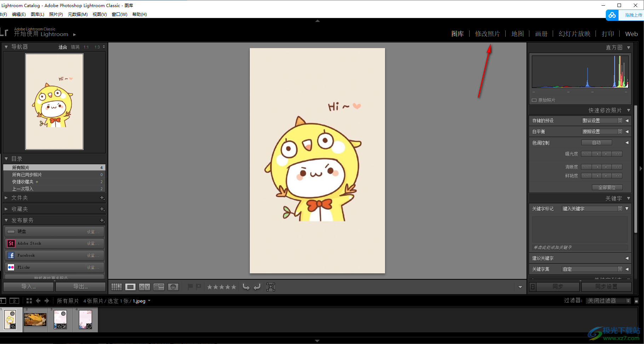The image size is (644, 344).
Task: Click Facebook publish service icon
Action: pyautogui.click(x=11, y=255)
